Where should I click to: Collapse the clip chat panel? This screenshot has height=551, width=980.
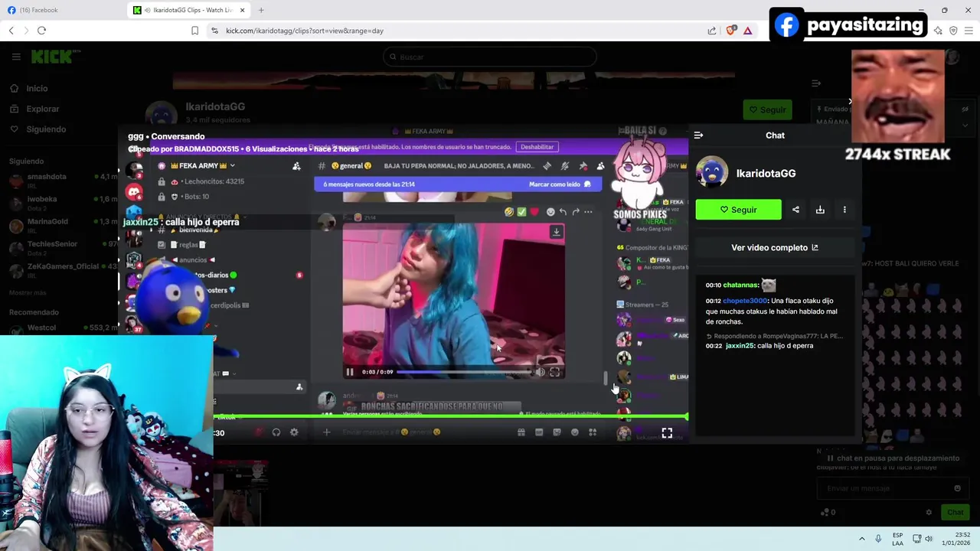click(x=698, y=135)
